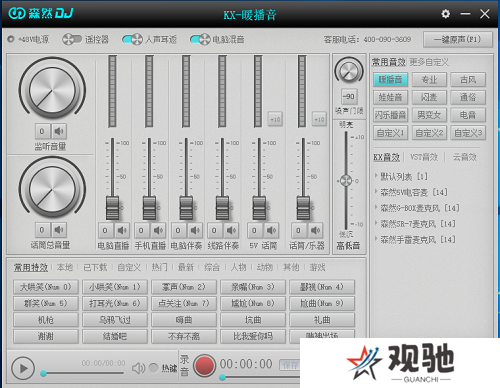Viewport: 500px width, 388px height.
Task: Click the 一键原声(F1) button
Action: pyautogui.click(x=458, y=40)
